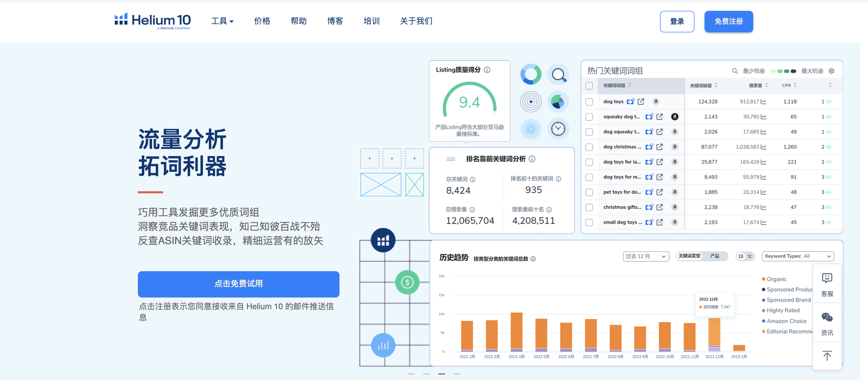Viewport: 868px width, 380px height.
Task: Tick the 'dog christmas' row checkbox
Action: (x=589, y=147)
